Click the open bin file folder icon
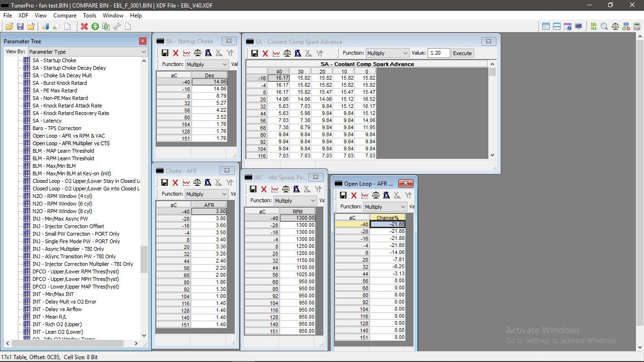The width and height of the screenshot is (644, 362). click(x=9, y=26)
